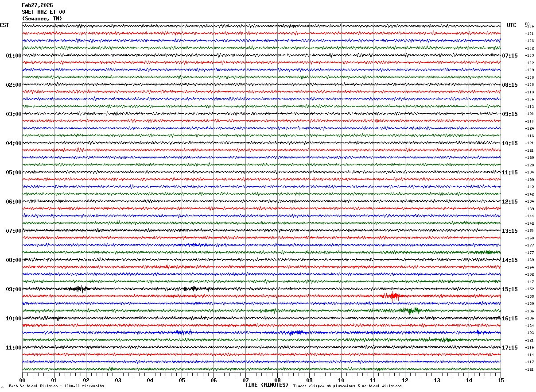Image resolution: width=536 pixels, height=392 pixels.
Task: Click the DC offset value -123
Action: [529, 333]
